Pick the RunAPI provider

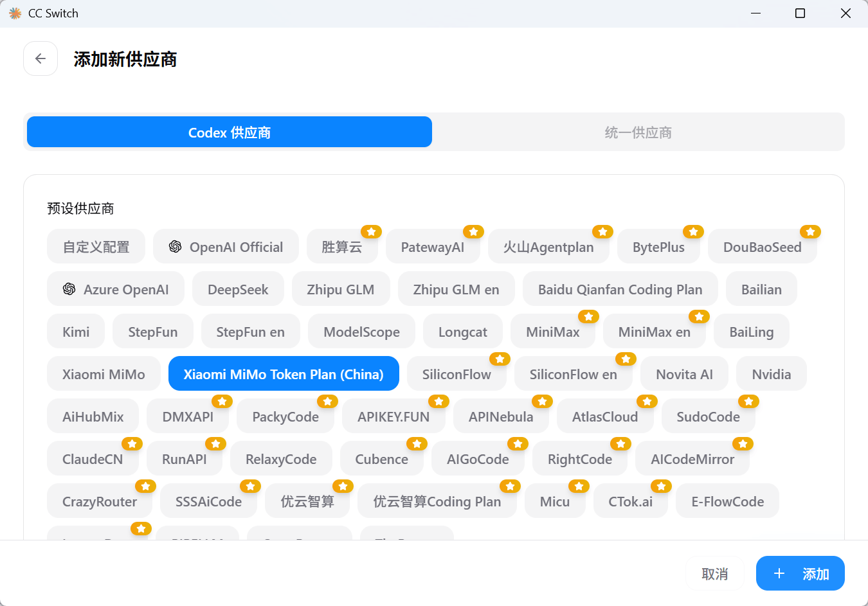pos(185,459)
